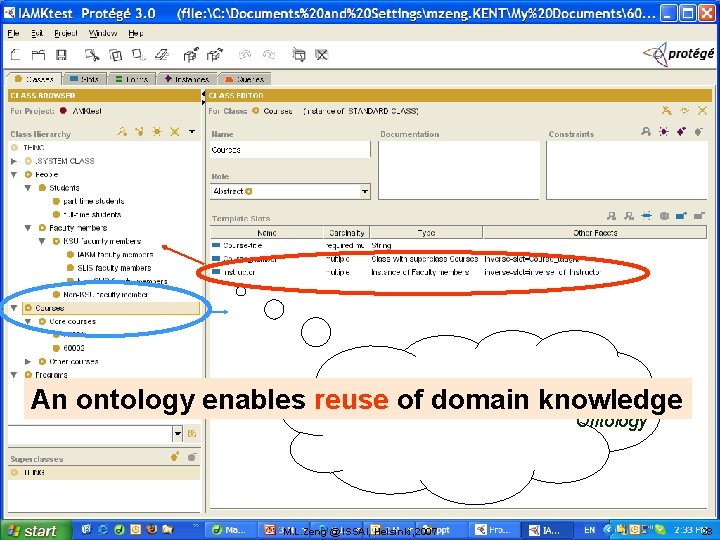Click the Clear toolbar icon
The image size is (720, 540).
tap(162, 55)
